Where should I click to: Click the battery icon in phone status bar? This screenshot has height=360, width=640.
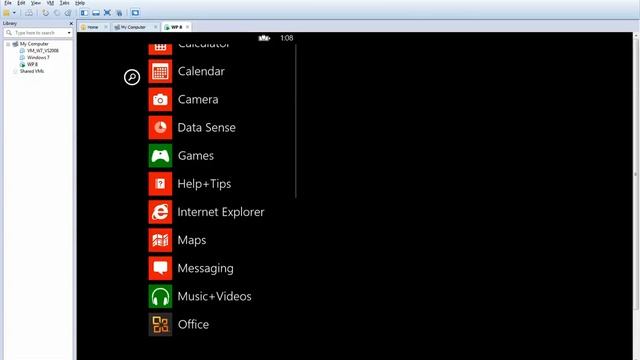(x=264, y=38)
